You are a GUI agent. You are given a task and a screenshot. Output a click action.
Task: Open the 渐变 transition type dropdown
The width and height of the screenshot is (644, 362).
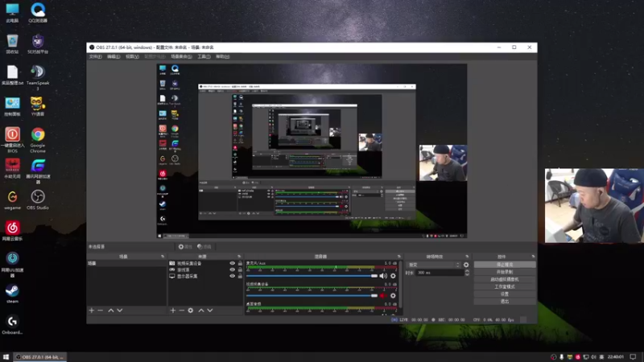tap(433, 265)
